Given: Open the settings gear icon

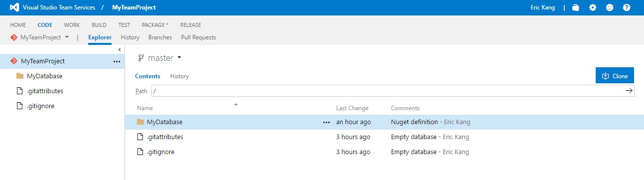Looking at the screenshot, I should (593, 7).
